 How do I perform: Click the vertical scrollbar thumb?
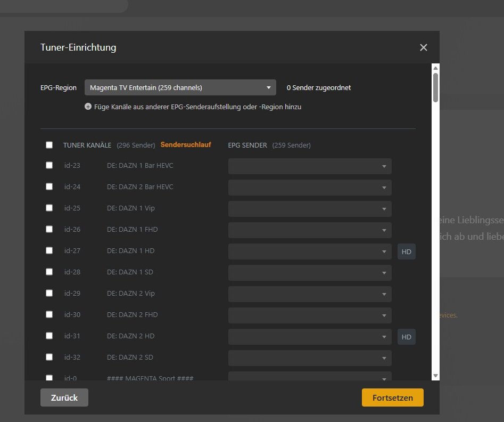pos(435,87)
